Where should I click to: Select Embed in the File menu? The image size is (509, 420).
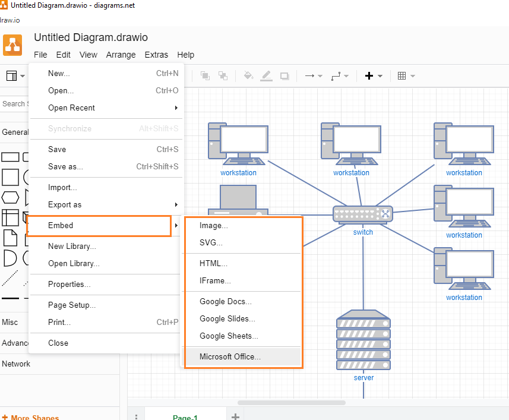coord(106,225)
